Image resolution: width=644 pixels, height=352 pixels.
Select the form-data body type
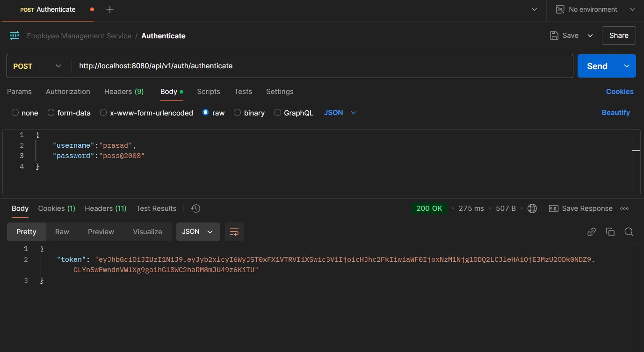pyautogui.click(x=51, y=113)
